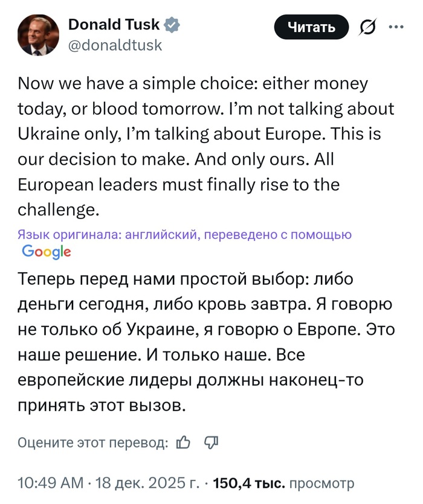Click the Donald Tusk display name
The width and height of the screenshot is (423, 504).
[114, 25]
